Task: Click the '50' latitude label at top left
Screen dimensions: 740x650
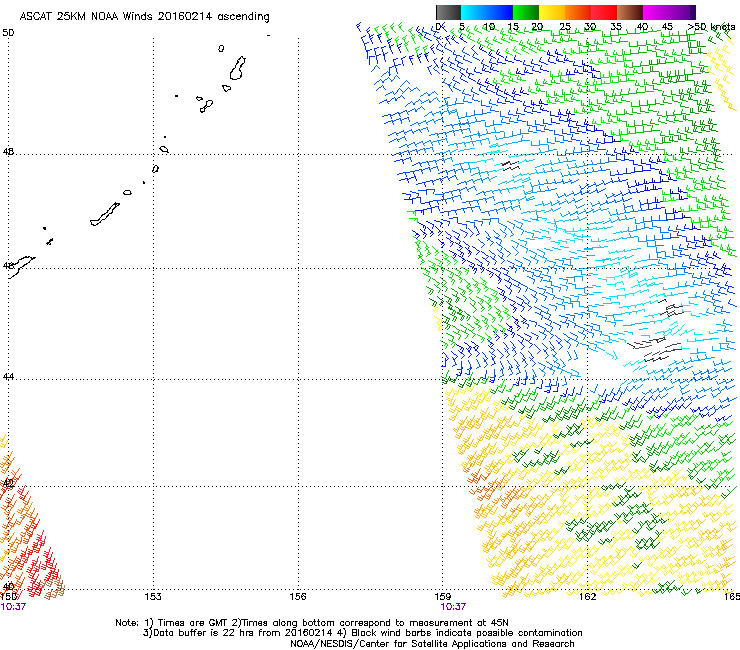Action: coord(8,33)
